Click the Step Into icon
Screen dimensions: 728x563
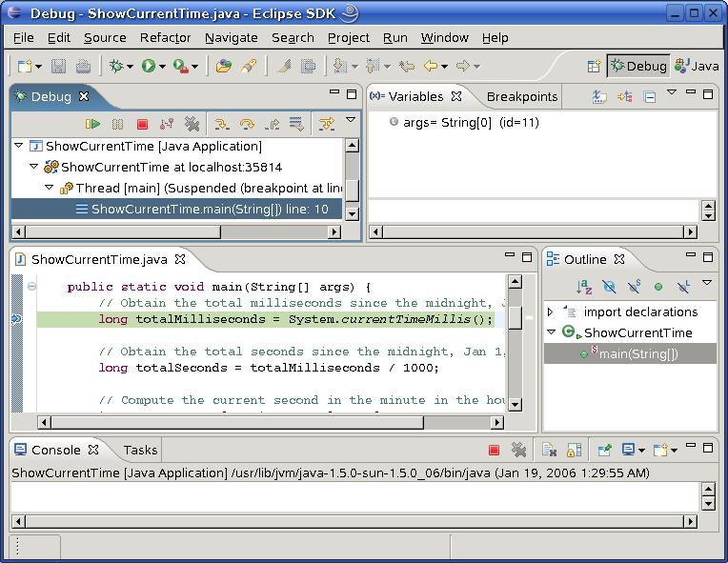point(222,124)
